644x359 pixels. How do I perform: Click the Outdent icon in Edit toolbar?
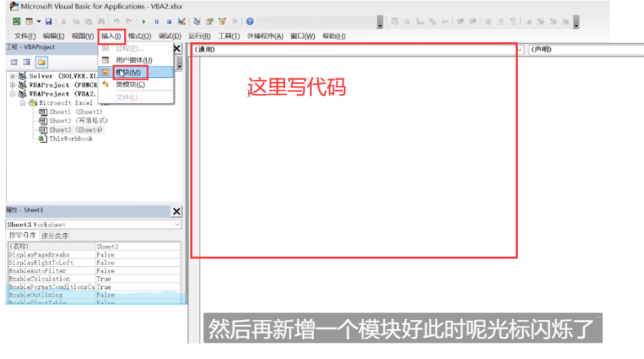pos(473,21)
